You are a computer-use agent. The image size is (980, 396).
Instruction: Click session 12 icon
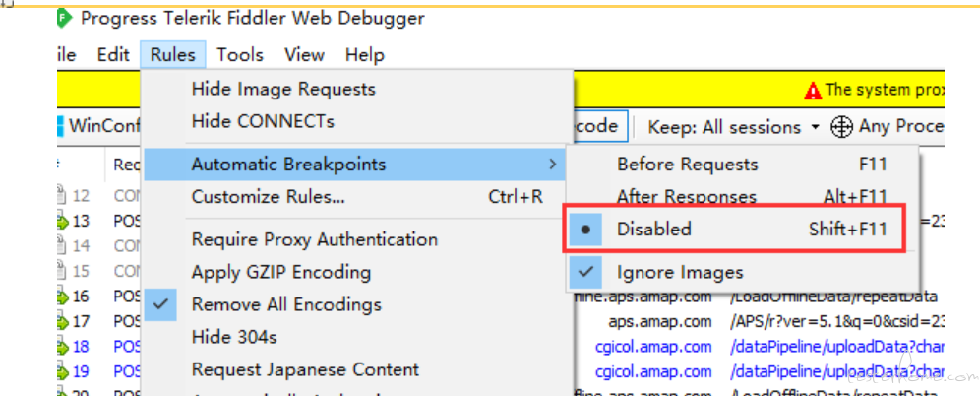pyautogui.click(x=62, y=196)
